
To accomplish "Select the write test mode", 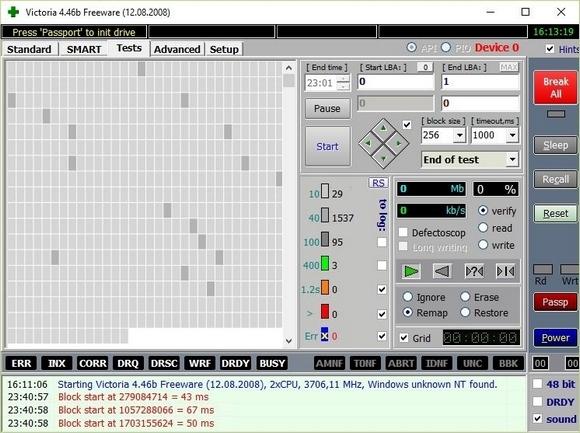I will pyautogui.click(x=483, y=244).
